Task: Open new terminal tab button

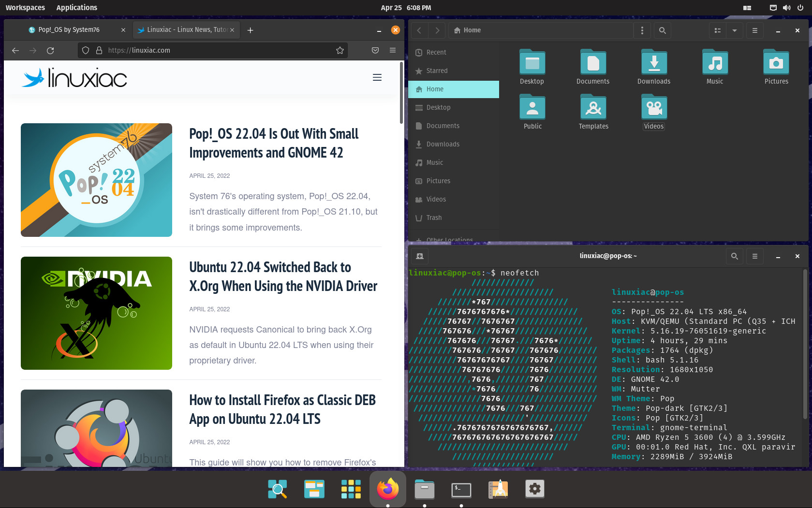Action: coord(420,256)
